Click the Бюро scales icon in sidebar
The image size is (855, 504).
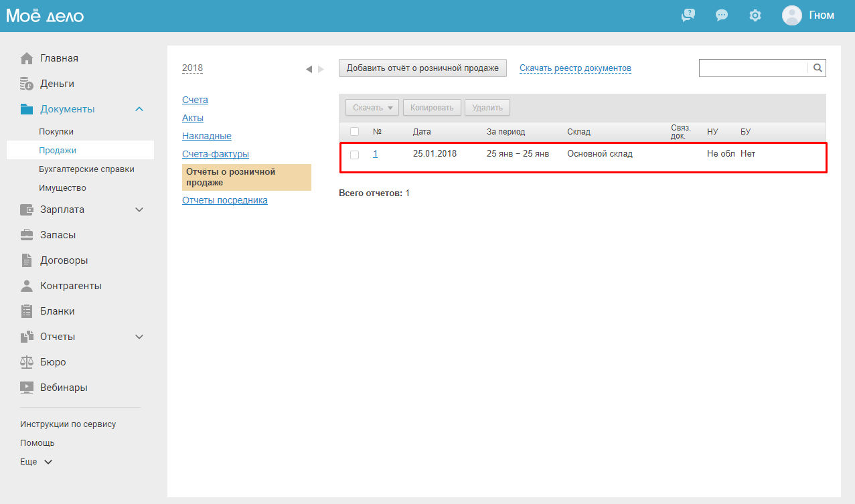click(27, 362)
